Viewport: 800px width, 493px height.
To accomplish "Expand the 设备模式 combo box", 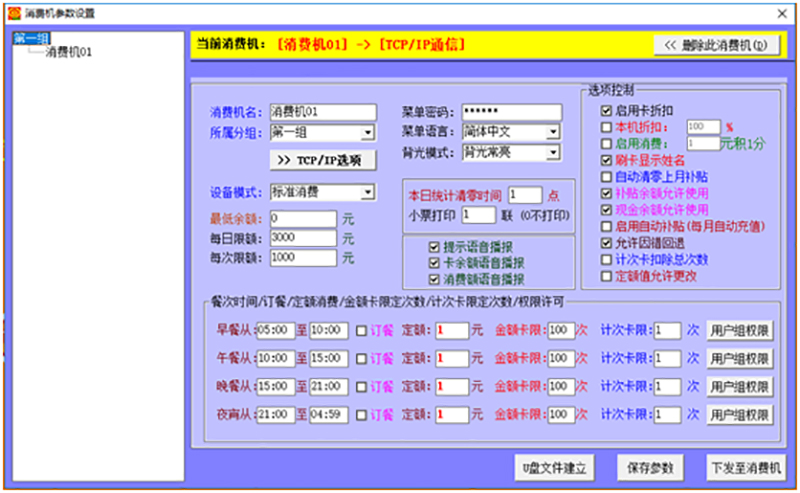I will [367, 192].
